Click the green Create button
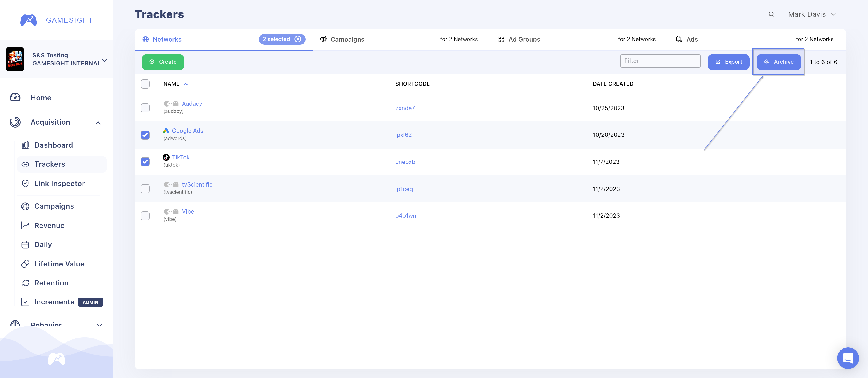 click(x=163, y=62)
